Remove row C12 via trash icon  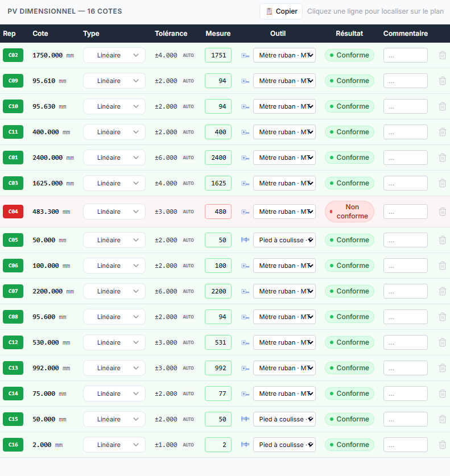coord(443,342)
